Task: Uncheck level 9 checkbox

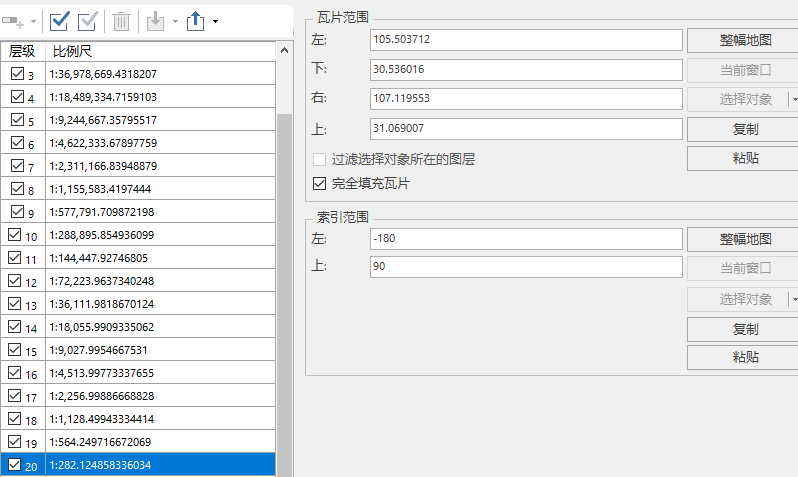Action: [x=17, y=211]
